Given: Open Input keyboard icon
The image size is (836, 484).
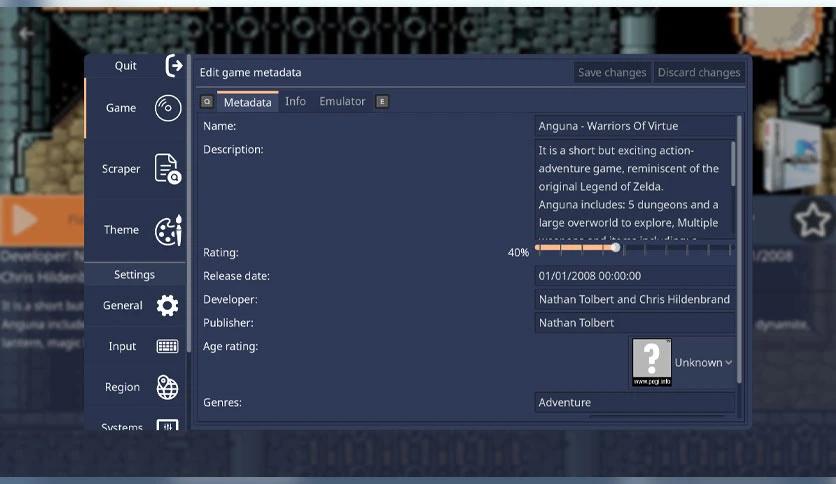Looking at the screenshot, I should point(167,346).
